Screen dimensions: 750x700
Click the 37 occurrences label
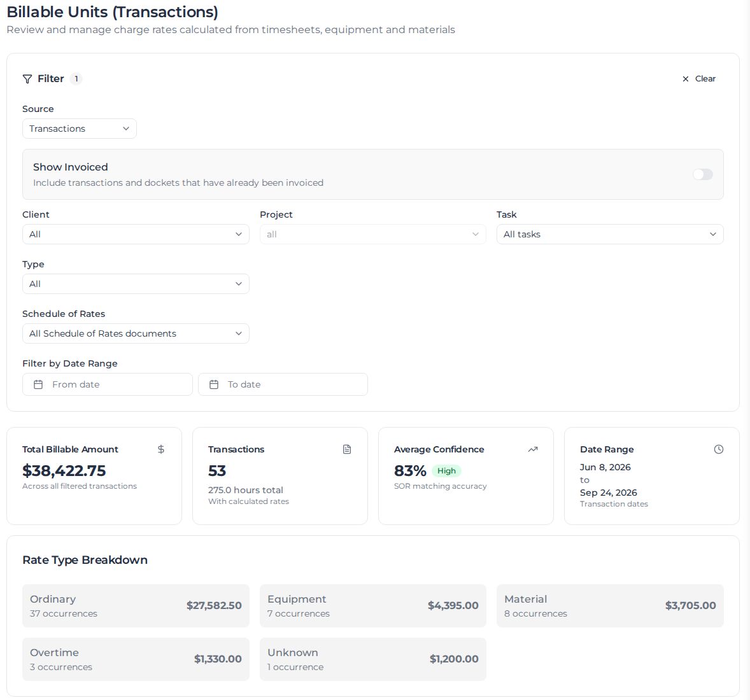64,613
